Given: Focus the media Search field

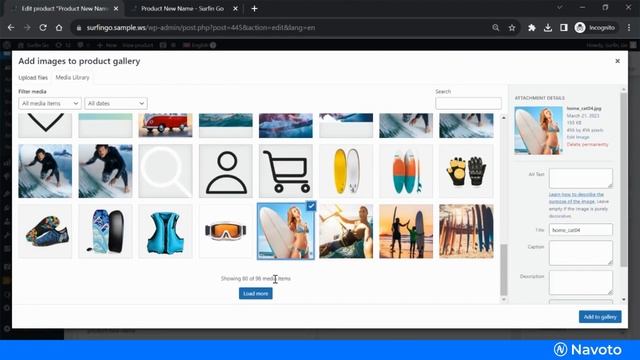Looking at the screenshot, I should (468, 103).
